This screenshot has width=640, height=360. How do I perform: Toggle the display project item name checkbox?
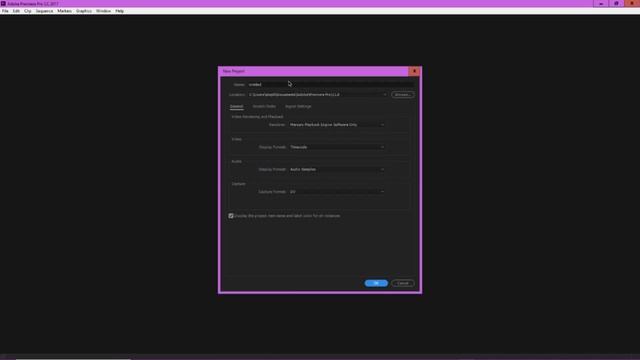coord(231,216)
